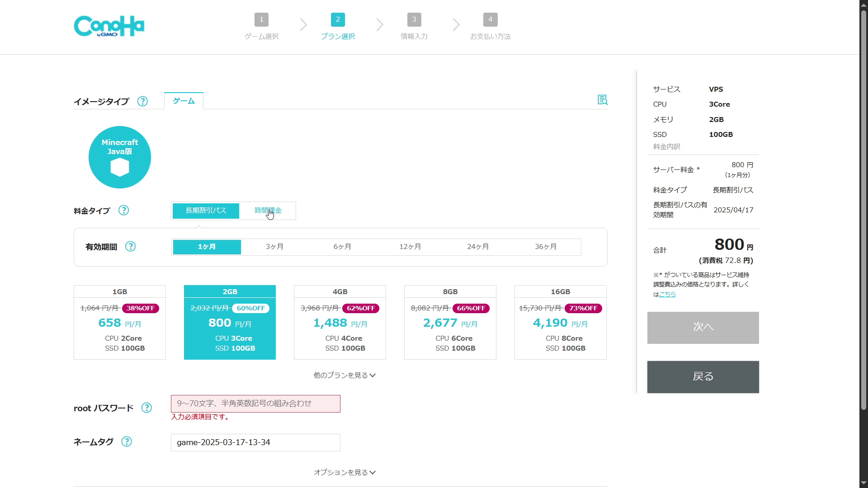
Task: Open help icon next to 料金タイプ
Action: [123, 211]
